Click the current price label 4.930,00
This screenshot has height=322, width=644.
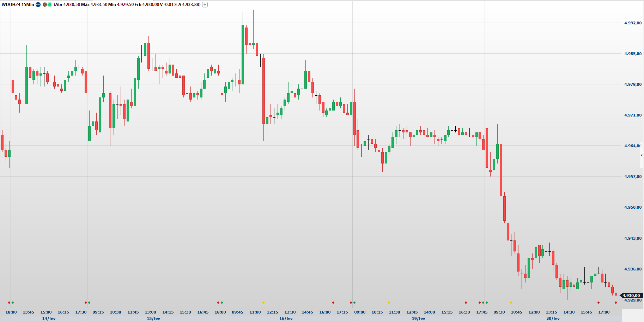(631, 296)
